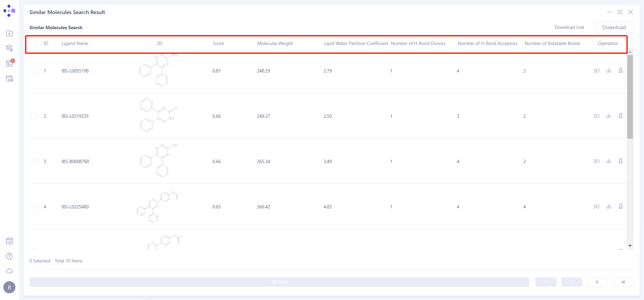The height and width of the screenshot is (300, 644).
Task: Click the flask icon for IBS-L0219335
Action: (x=621, y=116)
